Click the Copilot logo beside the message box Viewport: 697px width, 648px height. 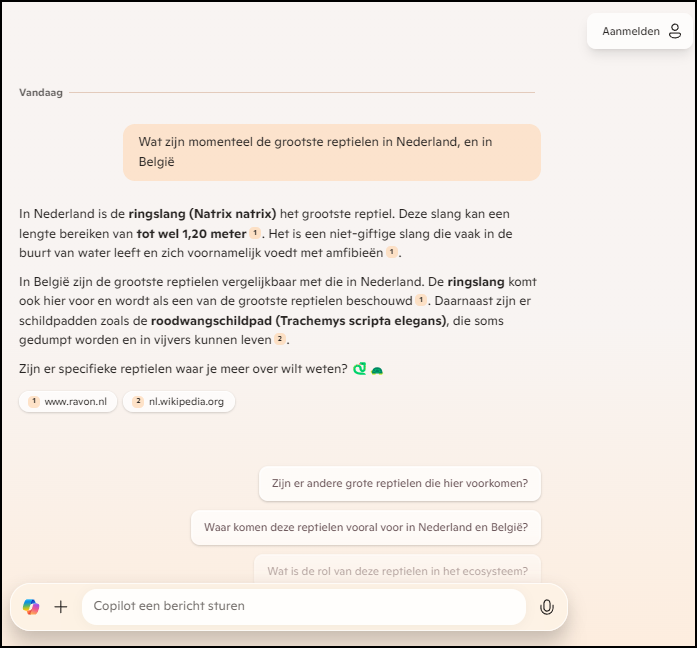point(31,606)
